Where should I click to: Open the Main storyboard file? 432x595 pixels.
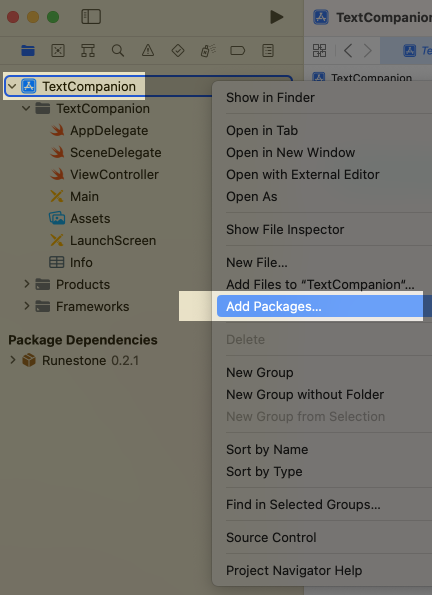74,197
